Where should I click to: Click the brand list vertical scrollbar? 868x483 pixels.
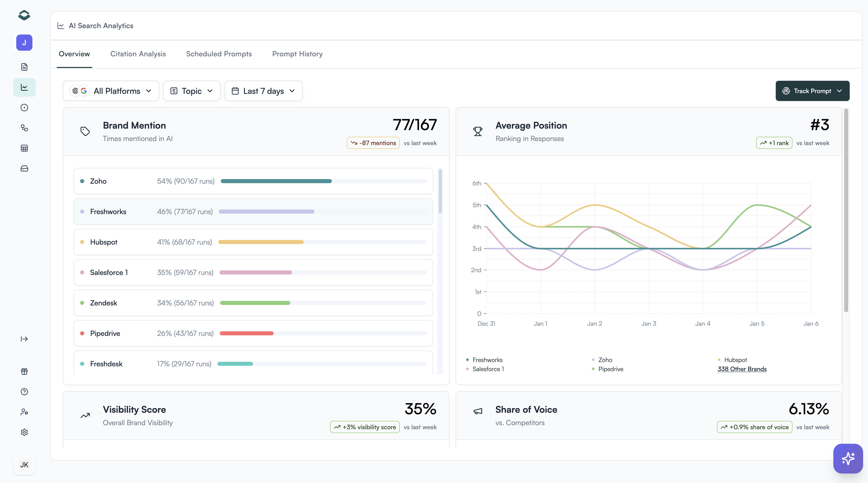tap(440, 192)
